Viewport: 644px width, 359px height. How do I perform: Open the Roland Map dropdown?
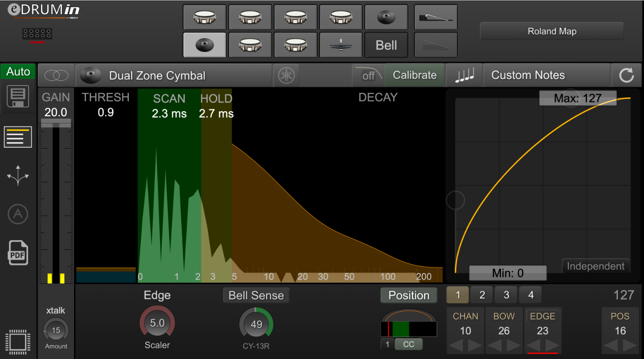tap(552, 31)
